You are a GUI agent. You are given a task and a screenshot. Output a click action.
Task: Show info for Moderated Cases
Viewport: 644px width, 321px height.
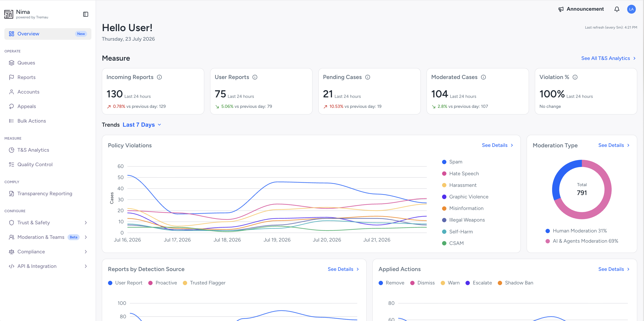[483, 77]
